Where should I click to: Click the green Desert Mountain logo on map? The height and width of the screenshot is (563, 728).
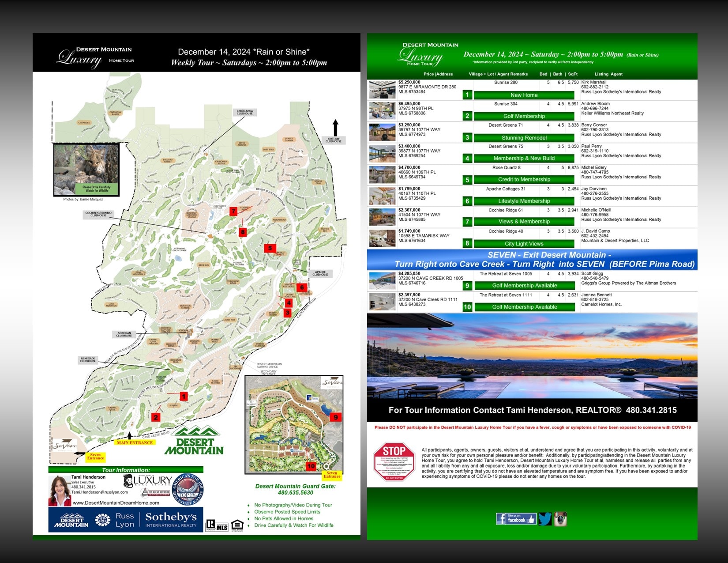(194, 441)
